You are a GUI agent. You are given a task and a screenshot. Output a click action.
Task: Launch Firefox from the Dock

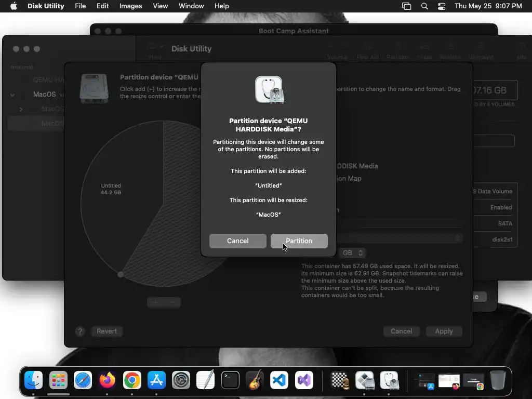[107, 380]
